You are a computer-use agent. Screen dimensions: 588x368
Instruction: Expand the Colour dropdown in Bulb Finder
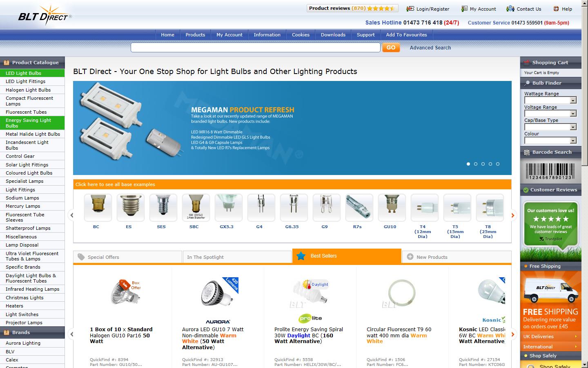[550, 140]
